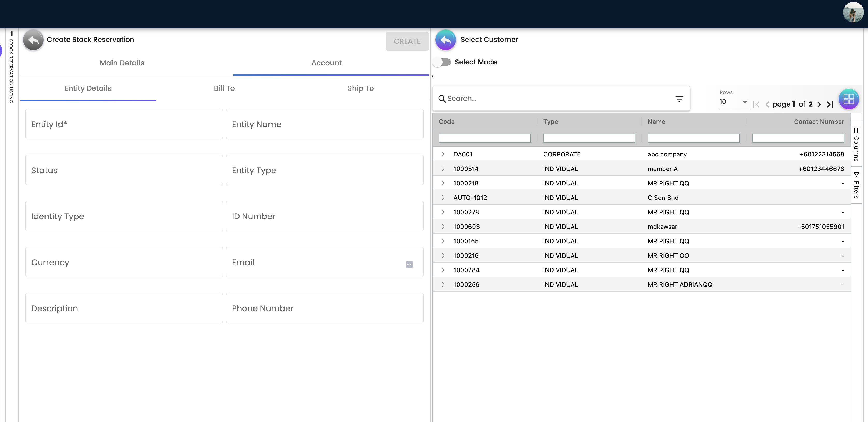Open the grid view toggle button

point(848,99)
